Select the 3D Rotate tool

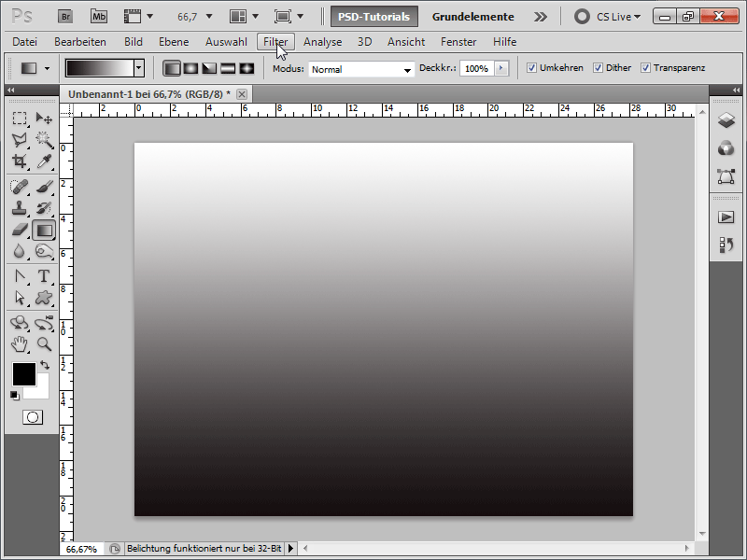(x=20, y=323)
